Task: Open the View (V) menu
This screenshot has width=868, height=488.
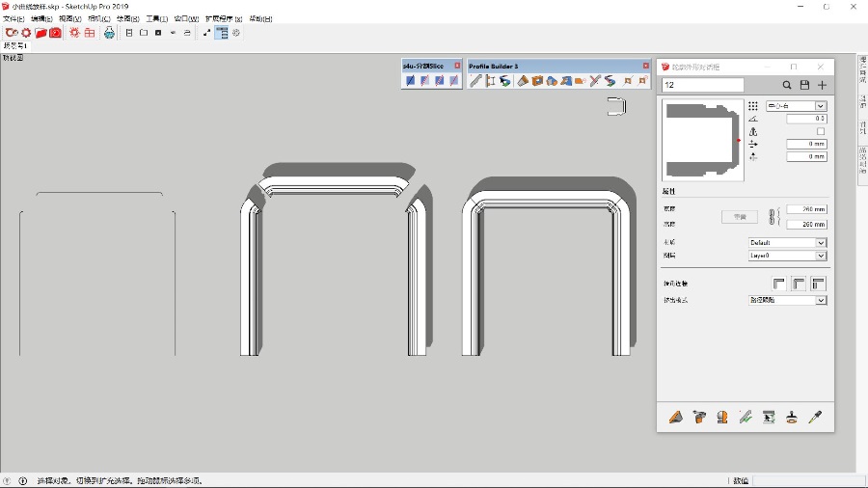Action: click(70, 19)
